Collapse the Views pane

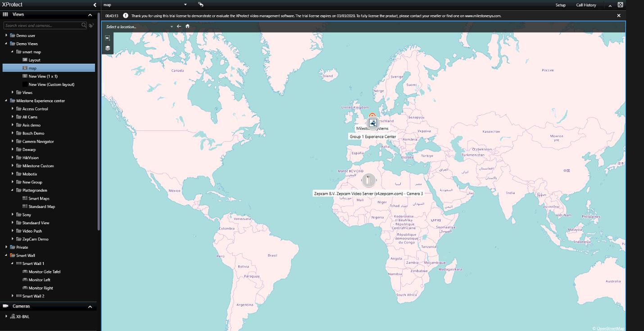tap(90, 15)
